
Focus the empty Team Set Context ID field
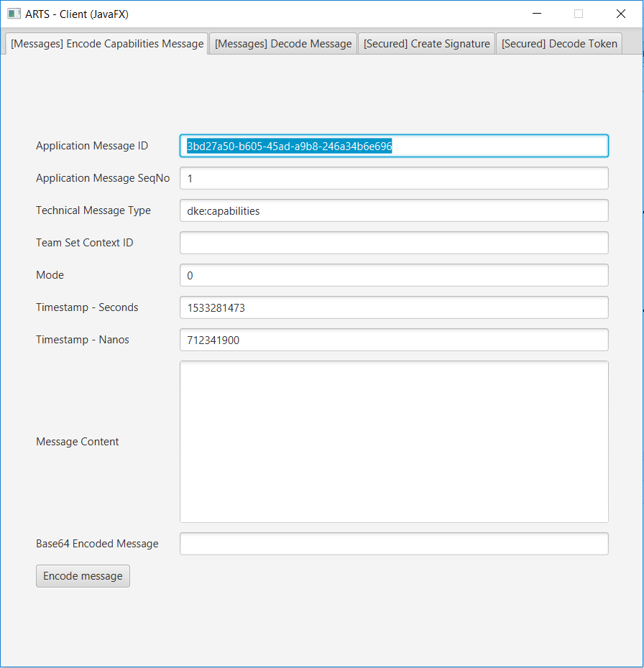click(393, 243)
